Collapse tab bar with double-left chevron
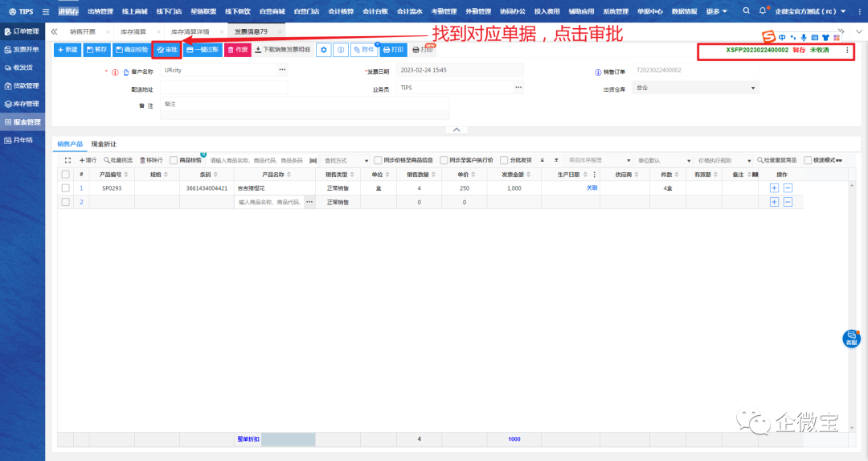 pyautogui.click(x=54, y=31)
